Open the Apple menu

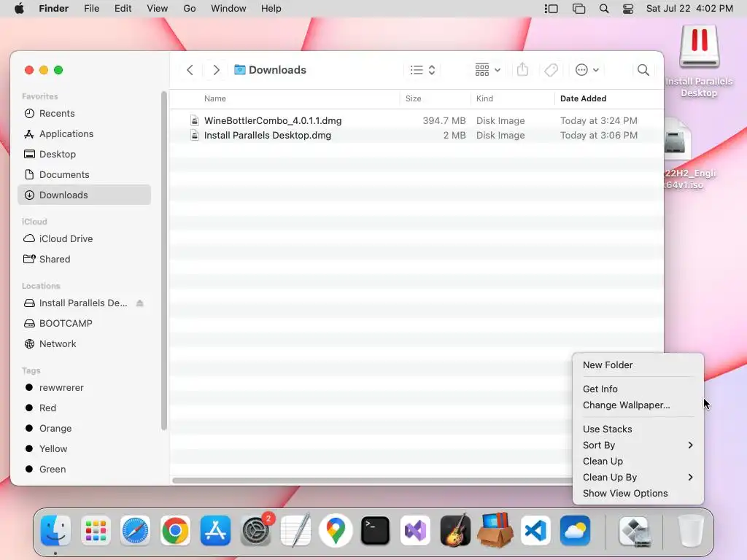[19, 9]
